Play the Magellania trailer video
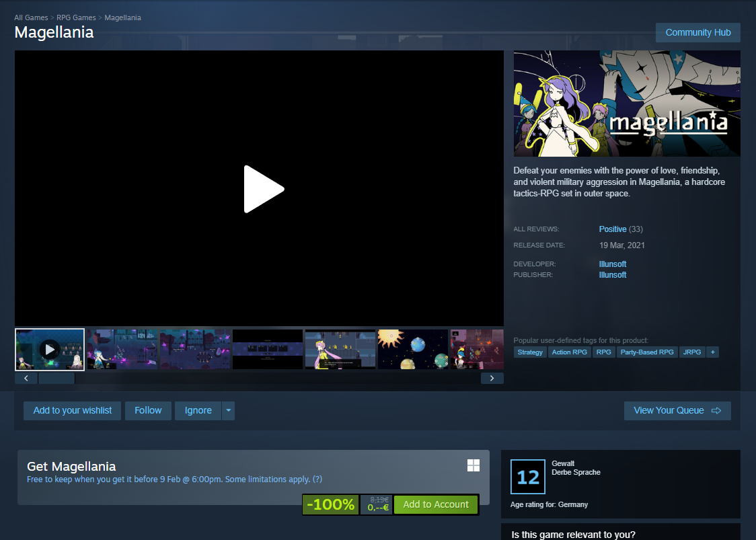This screenshot has width=756, height=540. tap(263, 189)
